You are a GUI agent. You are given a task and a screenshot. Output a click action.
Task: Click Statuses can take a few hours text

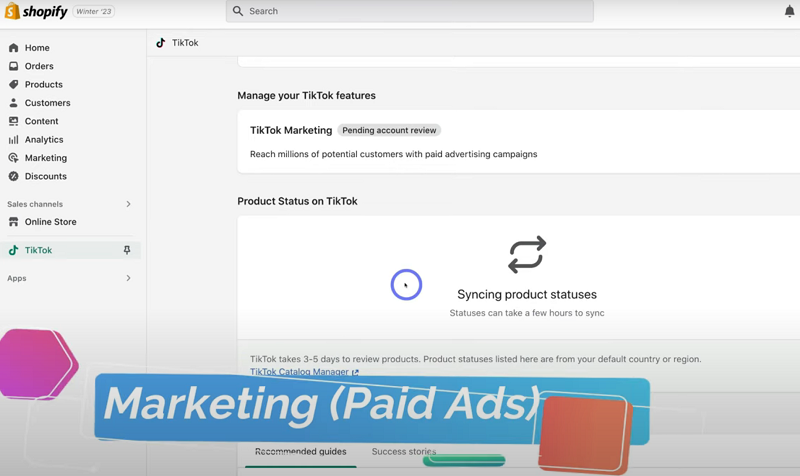527,313
